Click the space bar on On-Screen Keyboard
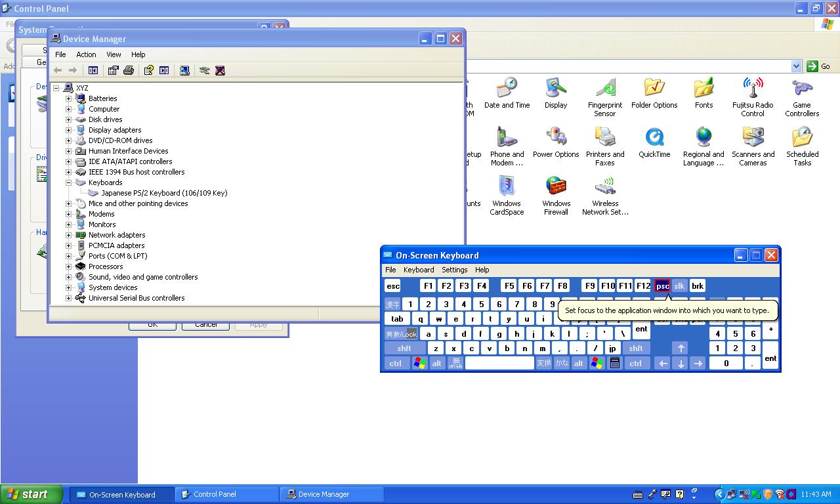Viewport: 840px width, 504px height. 499,363
